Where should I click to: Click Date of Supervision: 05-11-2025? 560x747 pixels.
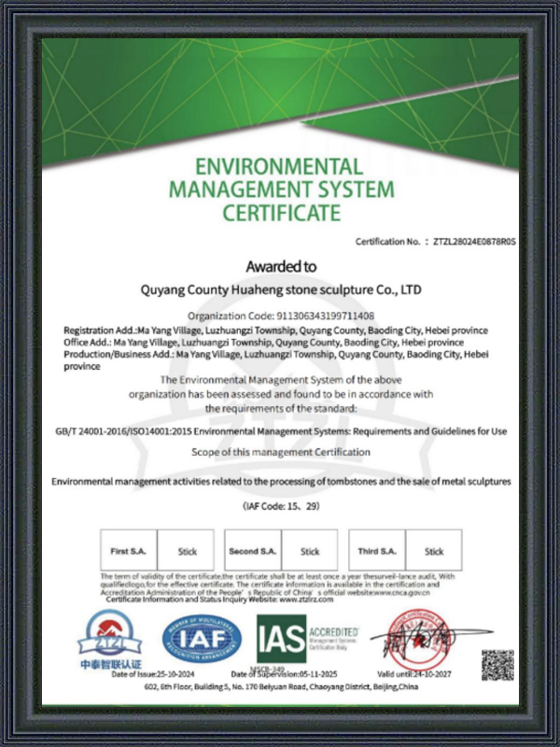pyautogui.click(x=284, y=674)
